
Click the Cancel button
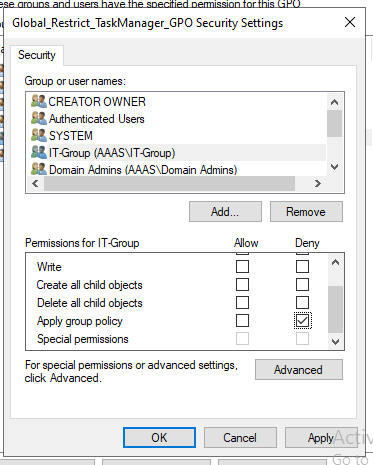click(240, 438)
